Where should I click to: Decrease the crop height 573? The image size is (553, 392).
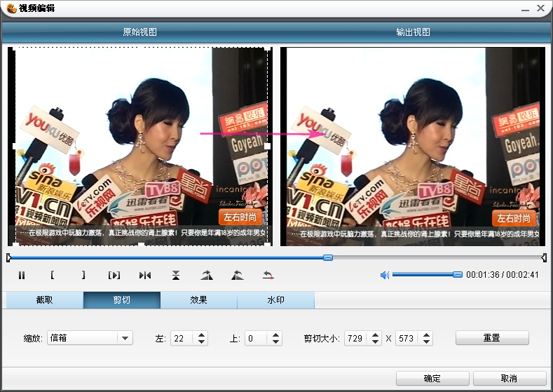(426, 342)
